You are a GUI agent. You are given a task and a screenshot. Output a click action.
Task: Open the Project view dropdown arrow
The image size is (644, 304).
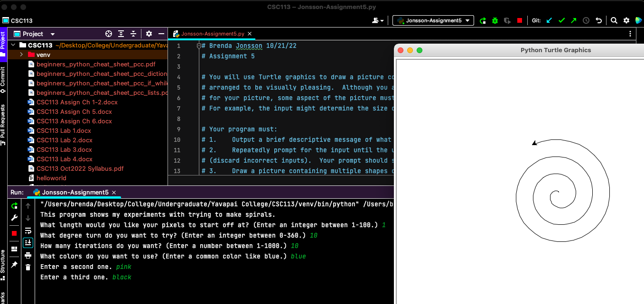click(x=53, y=34)
